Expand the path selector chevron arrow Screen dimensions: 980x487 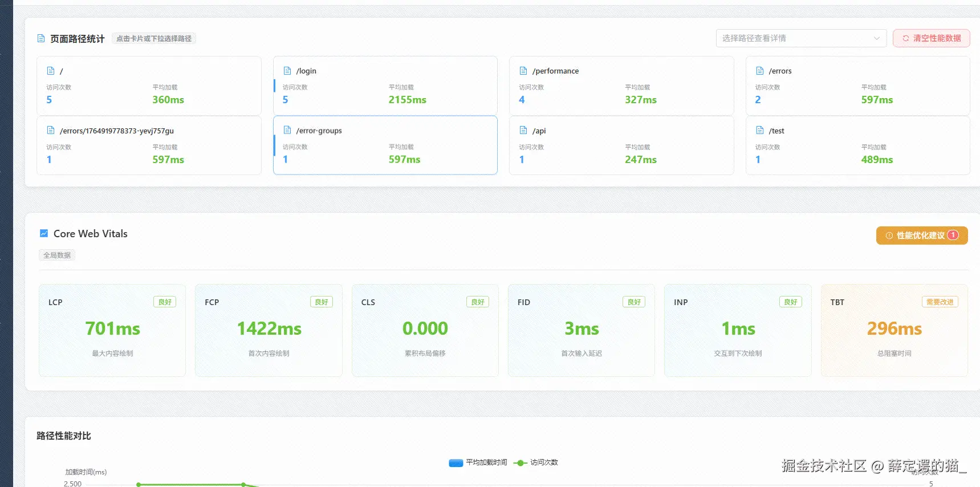pos(877,38)
